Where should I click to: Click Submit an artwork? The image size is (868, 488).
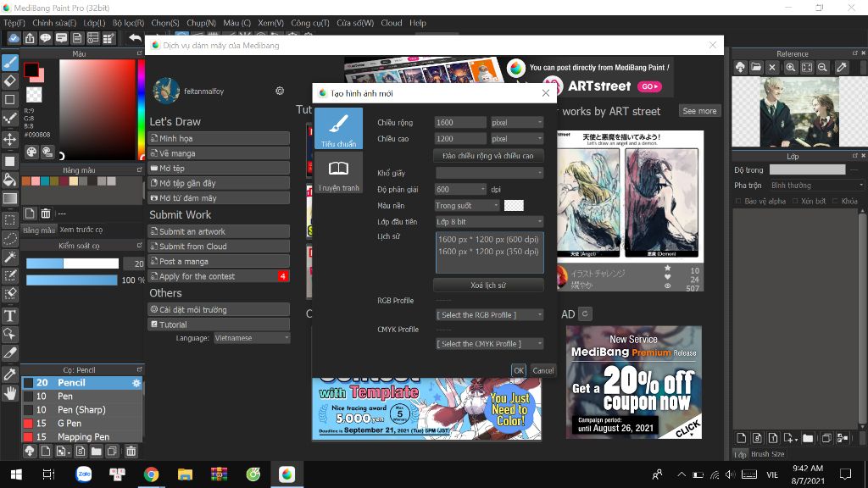tap(220, 231)
